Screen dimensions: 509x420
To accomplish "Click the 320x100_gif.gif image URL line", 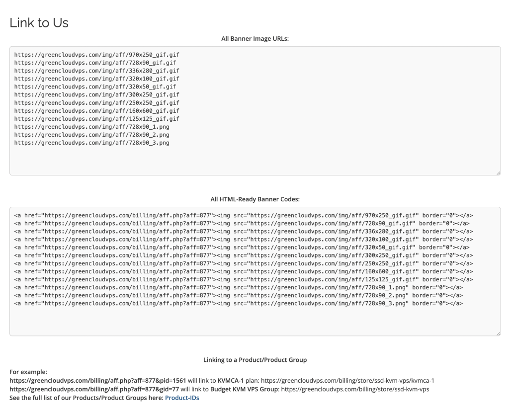I will click(x=97, y=79).
